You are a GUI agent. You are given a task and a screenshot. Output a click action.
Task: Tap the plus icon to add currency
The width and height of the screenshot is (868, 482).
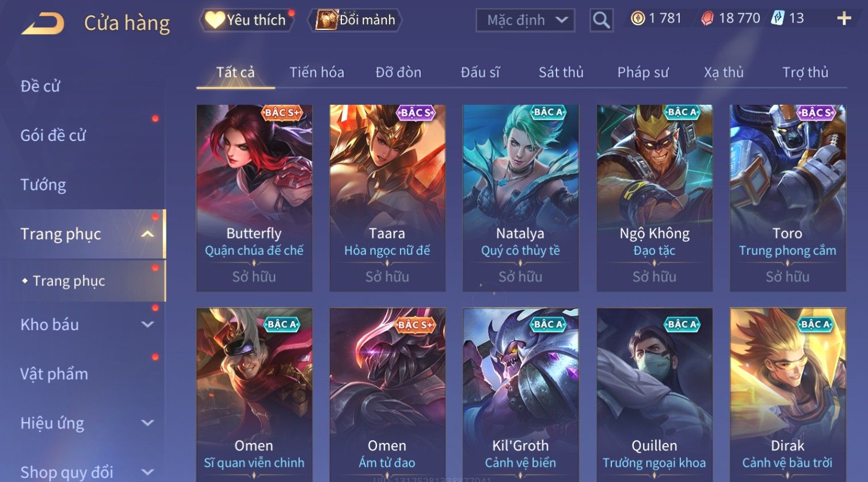[844, 19]
